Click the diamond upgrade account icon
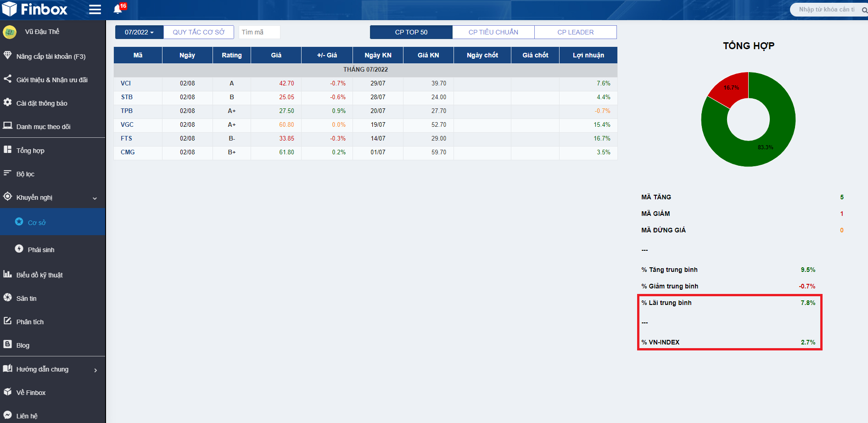This screenshot has height=423, width=868. point(7,55)
